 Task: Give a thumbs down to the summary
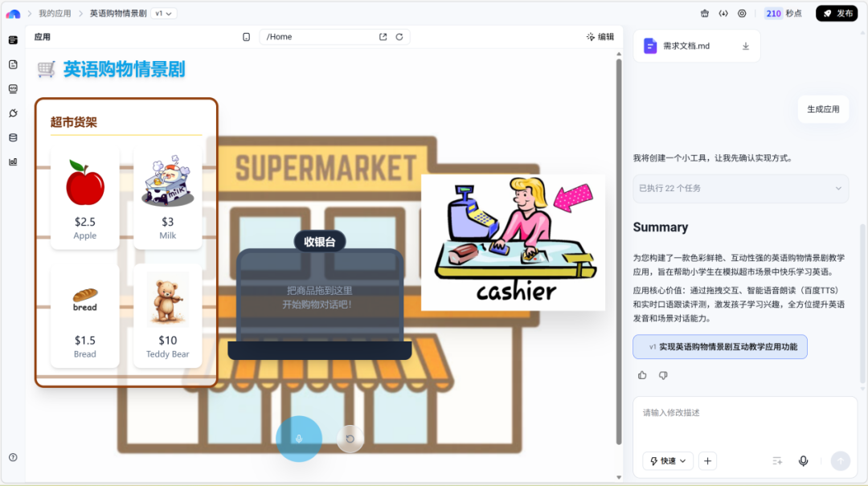coord(662,375)
